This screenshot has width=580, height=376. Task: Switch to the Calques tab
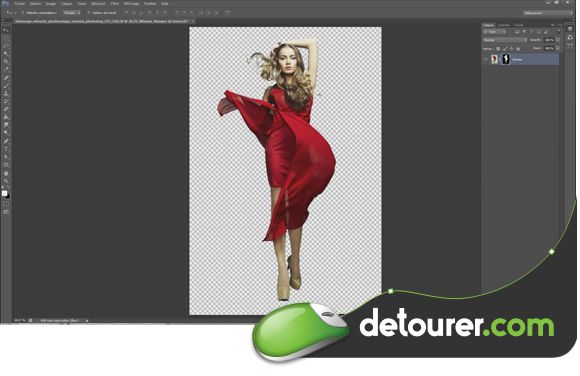(x=488, y=25)
